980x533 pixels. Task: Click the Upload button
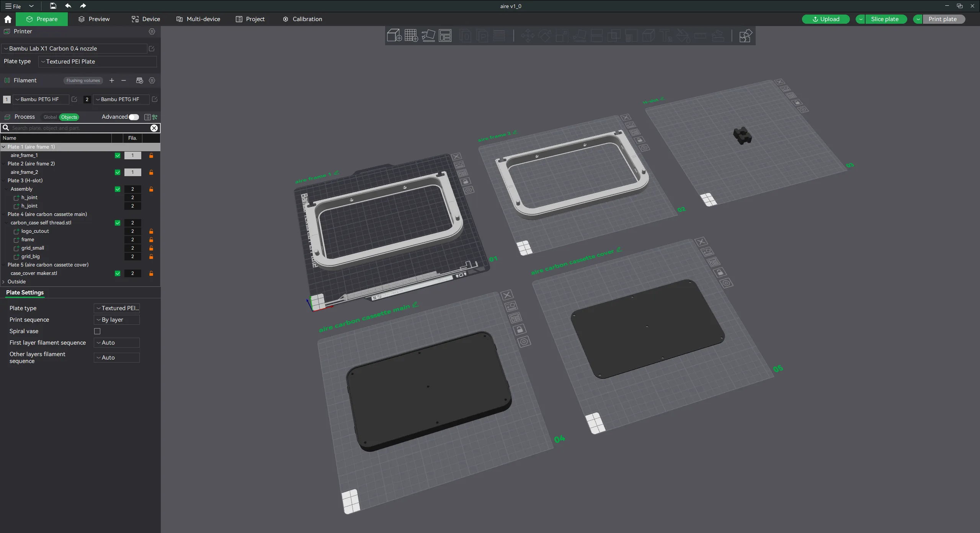[x=826, y=19]
